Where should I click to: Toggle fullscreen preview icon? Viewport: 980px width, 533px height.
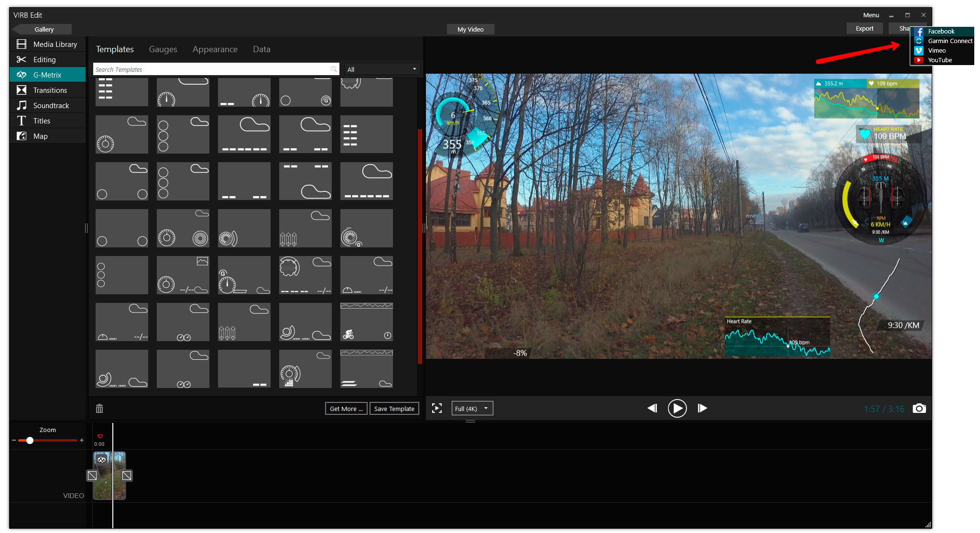[436, 408]
